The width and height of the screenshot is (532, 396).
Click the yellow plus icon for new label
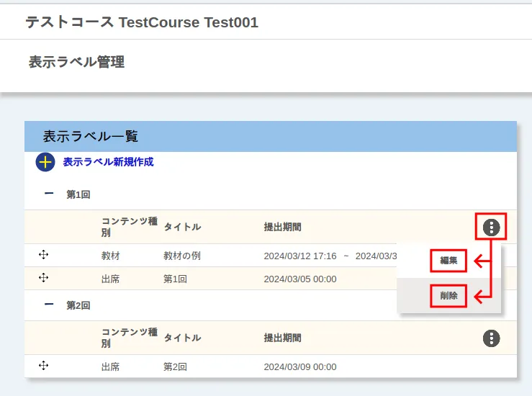tap(45, 162)
